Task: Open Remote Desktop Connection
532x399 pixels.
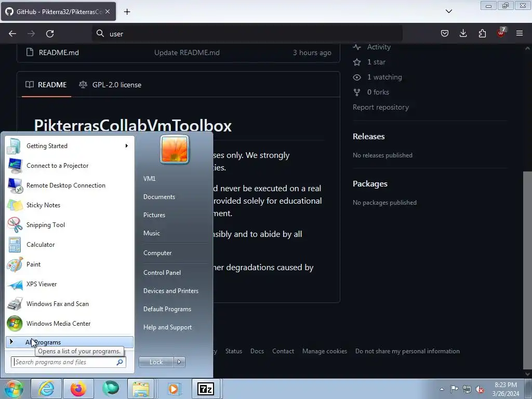Action: (70, 185)
